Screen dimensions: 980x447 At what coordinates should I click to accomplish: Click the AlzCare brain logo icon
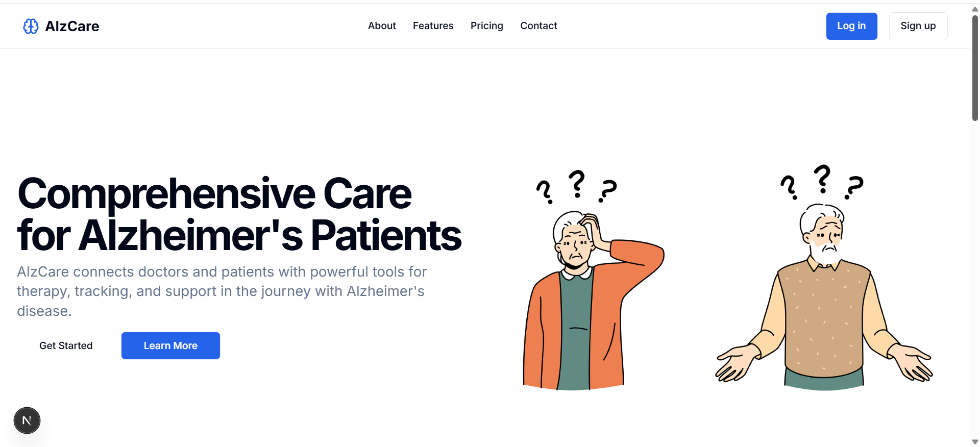pos(31,26)
